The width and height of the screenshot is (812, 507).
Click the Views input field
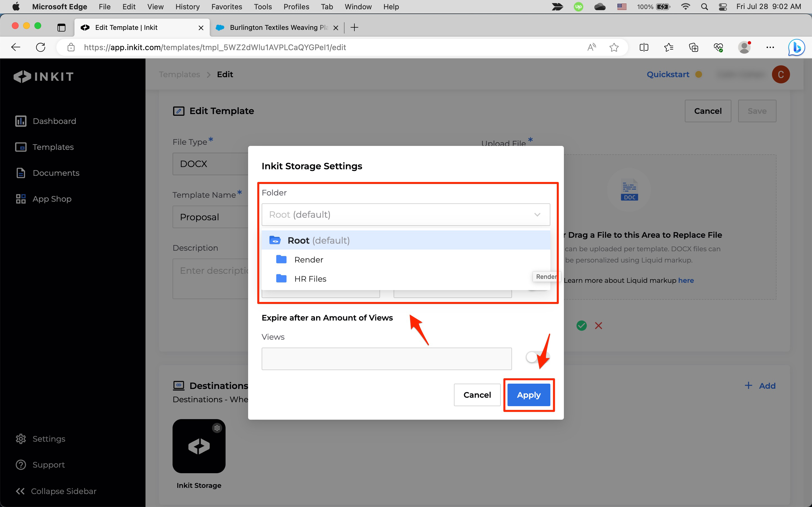click(386, 359)
